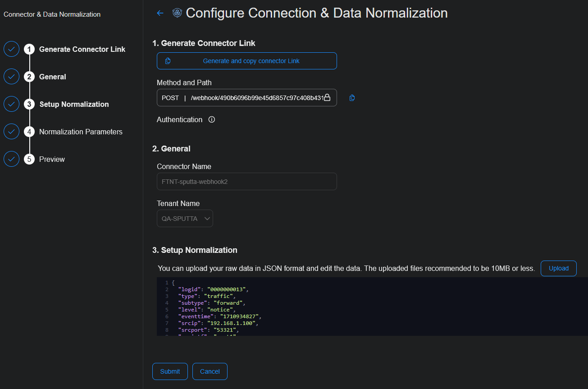This screenshot has height=389, width=588.
Task: Click checkmark circle beside General step
Action: click(11, 77)
